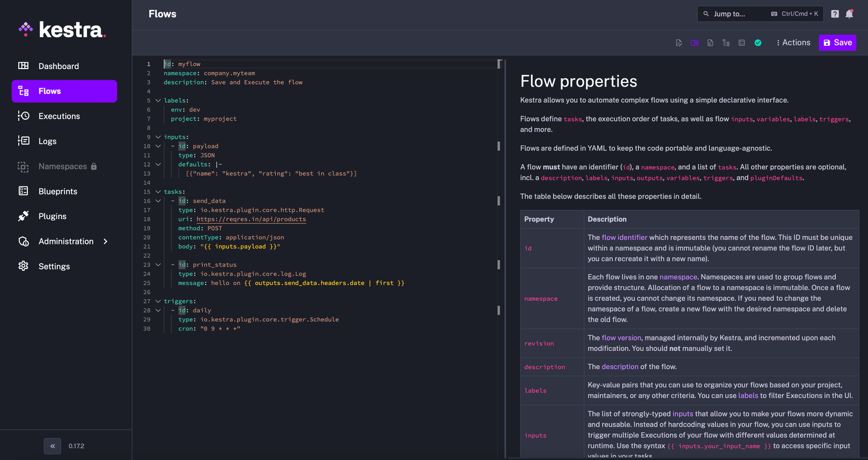The image size is (868, 460).
Task: Click the 'namespace: company.myteam' code line
Action: click(x=209, y=73)
